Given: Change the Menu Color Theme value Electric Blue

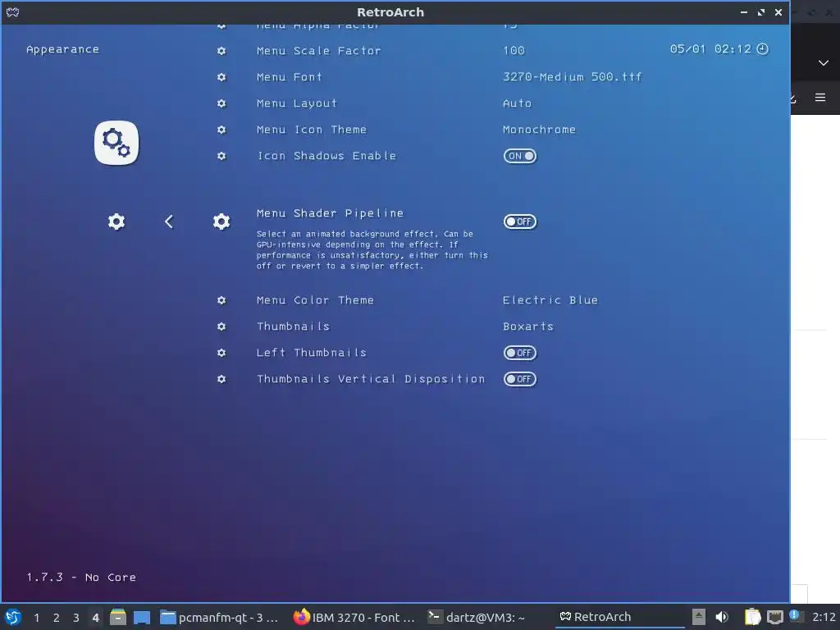Looking at the screenshot, I should coord(550,300).
